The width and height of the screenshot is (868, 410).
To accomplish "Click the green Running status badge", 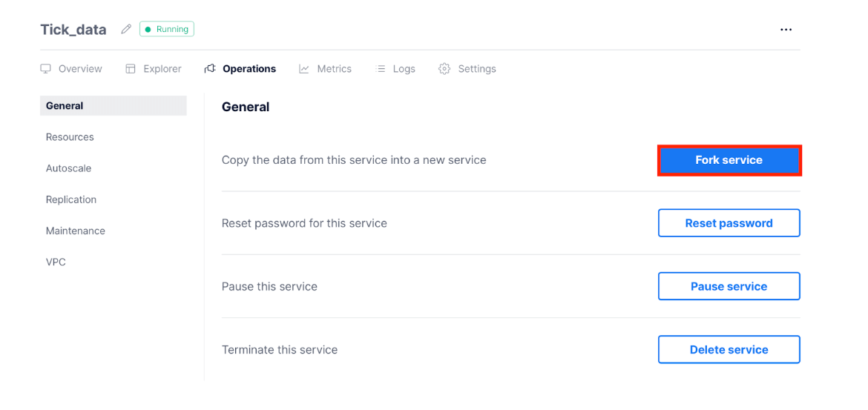I will click(167, 30).
